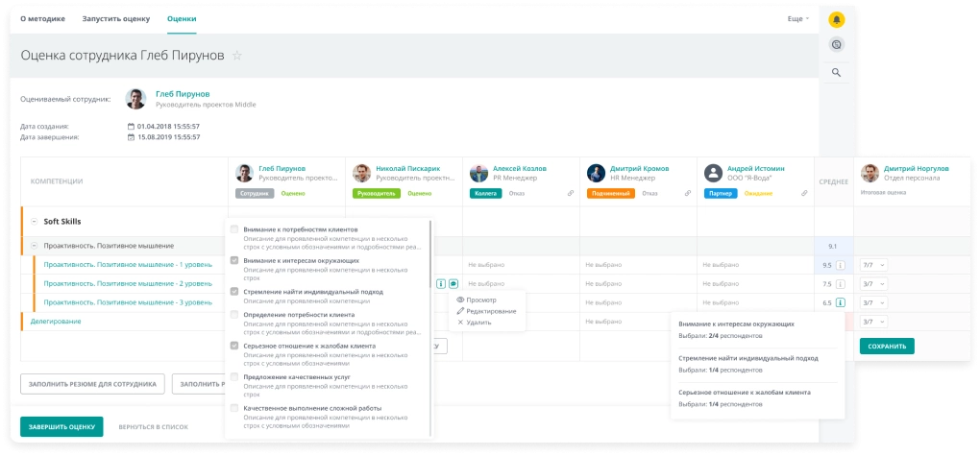Collapse 'Проактивность. Позитивное мышление' section

pos(35,246)
